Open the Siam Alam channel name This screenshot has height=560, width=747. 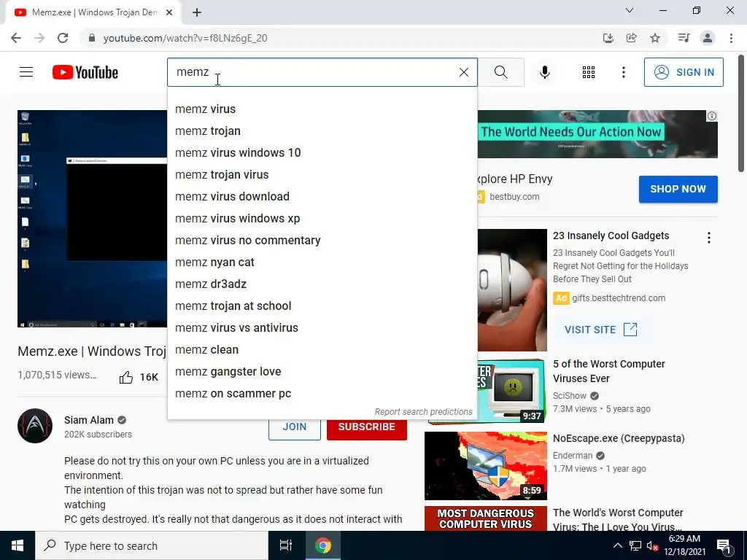click(x=88, y=420)
